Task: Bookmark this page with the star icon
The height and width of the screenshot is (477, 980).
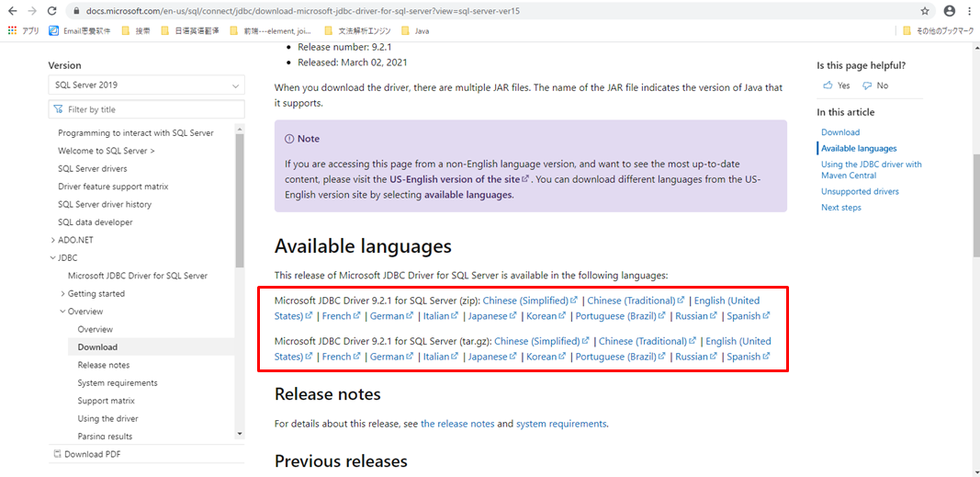Action: (x=925, y=11)
